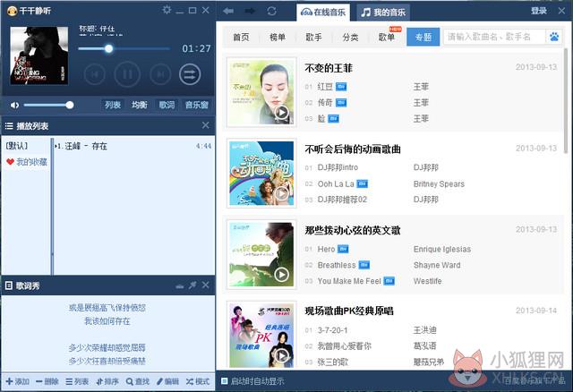Open 我的收藏 favorites list

27,162
